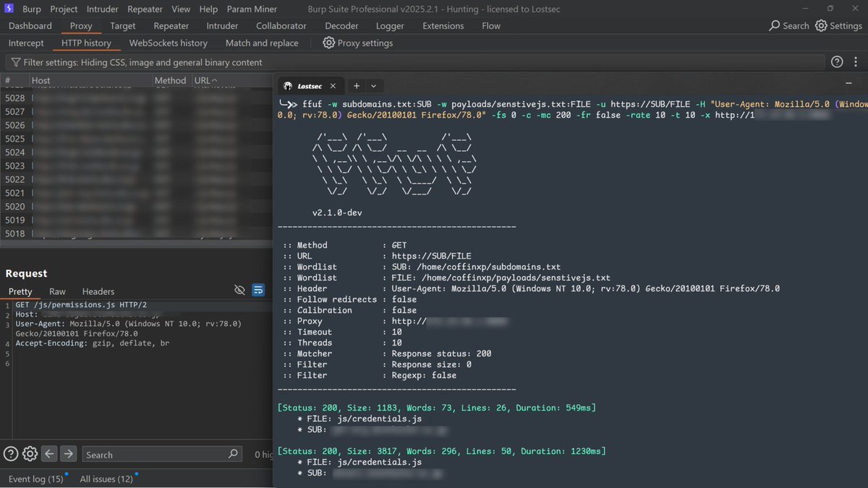Viewport: 868px width, 488px height.
Task: Sort history by Host column header
Action: tap(91, 80)
